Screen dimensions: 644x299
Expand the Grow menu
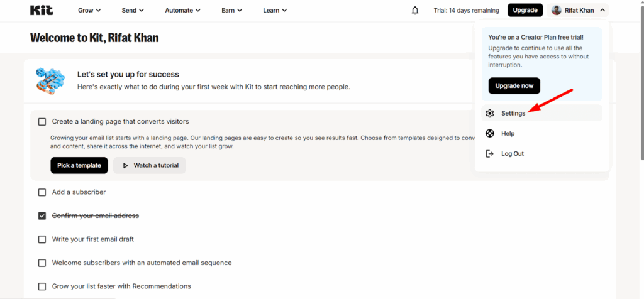click(x=89, y=10)
